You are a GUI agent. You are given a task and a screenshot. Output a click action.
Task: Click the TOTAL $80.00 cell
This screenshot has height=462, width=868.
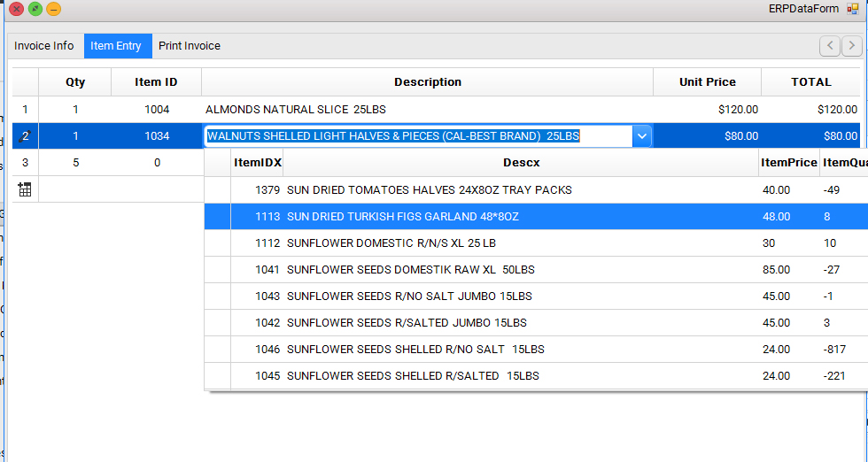pyautogui.click(x=811, y=136)
